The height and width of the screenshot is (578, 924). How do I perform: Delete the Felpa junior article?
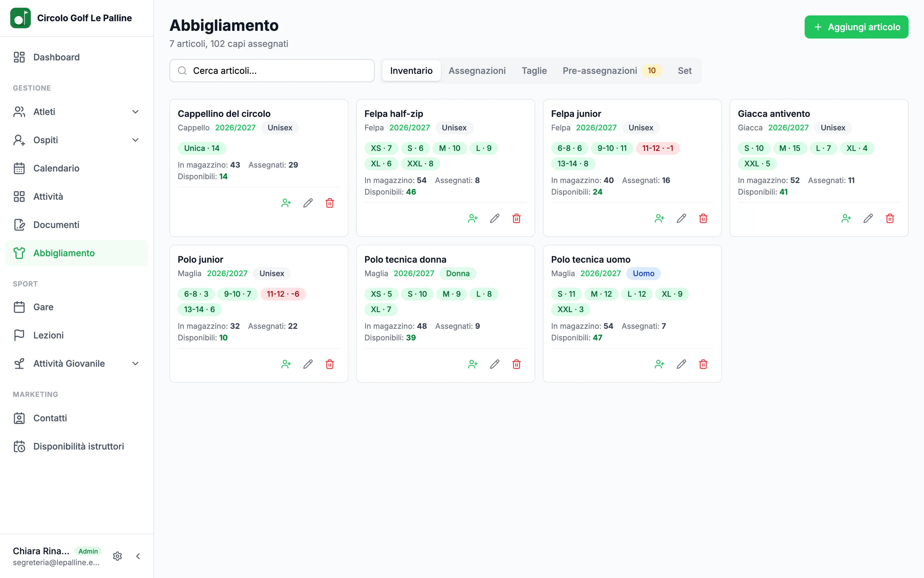[x=703, y=218]
